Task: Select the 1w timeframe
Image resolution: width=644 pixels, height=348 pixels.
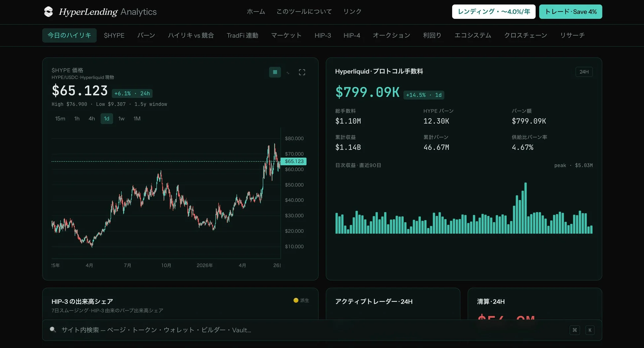Action: (122, 119)
